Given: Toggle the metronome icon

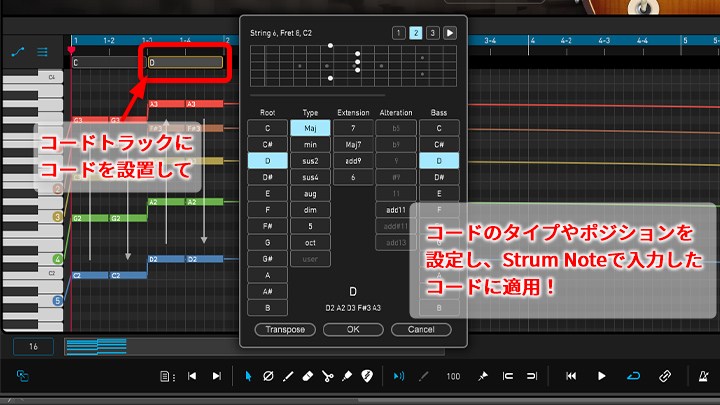Looking at the screenshot, I should [x=699, y=376].
